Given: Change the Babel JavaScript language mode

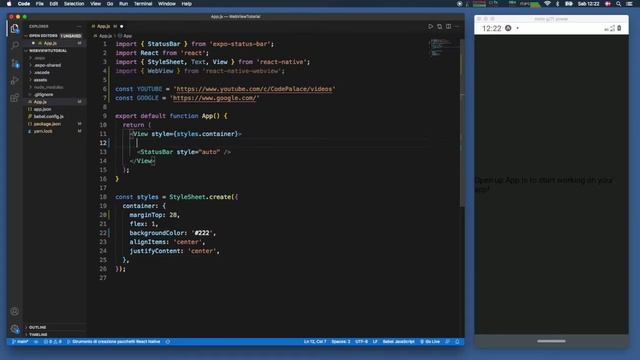Looking at the screenshot, I should coord(398,342).
